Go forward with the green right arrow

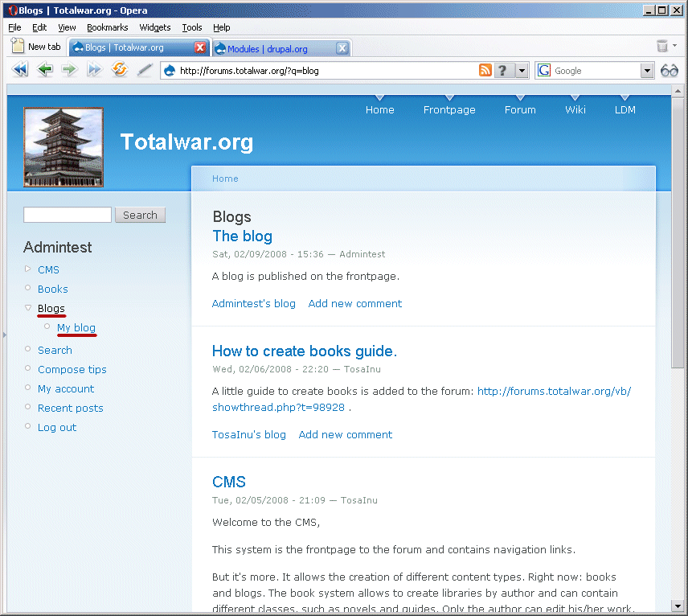(x=69, y=69)
